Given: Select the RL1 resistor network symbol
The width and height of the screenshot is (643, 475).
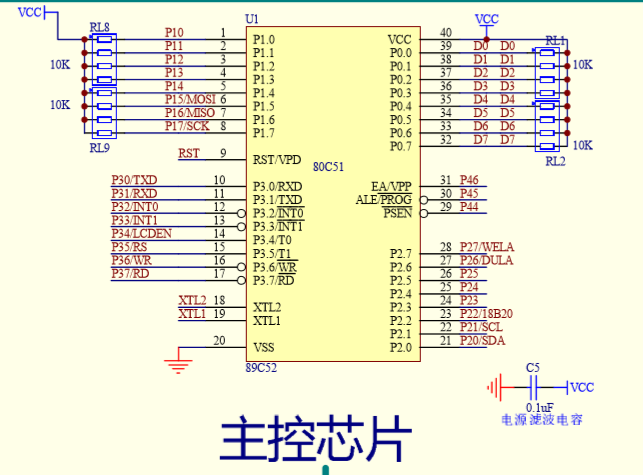Looking at the screenshot, I should (547, 73).
